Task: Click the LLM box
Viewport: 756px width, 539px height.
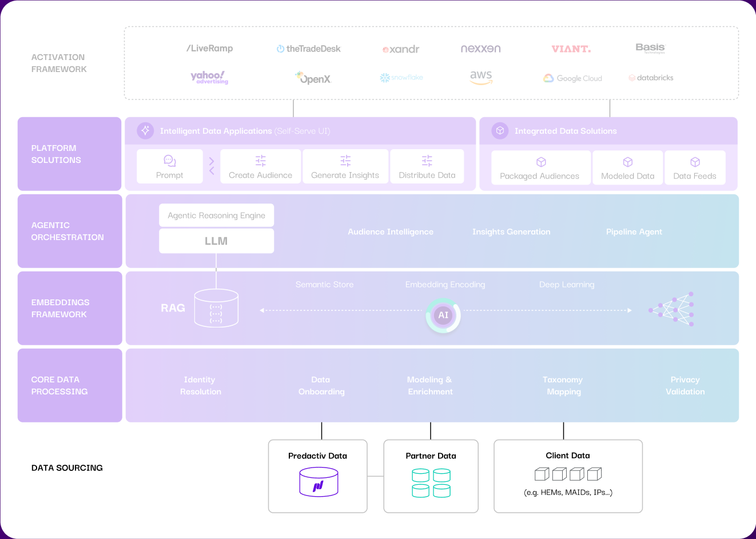Action: 216,241
